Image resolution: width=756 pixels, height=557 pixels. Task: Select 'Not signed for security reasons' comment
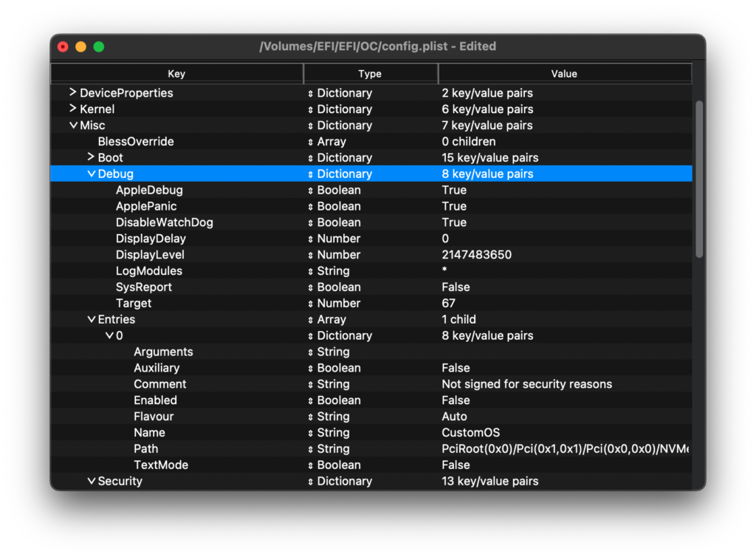pos(527,384)
